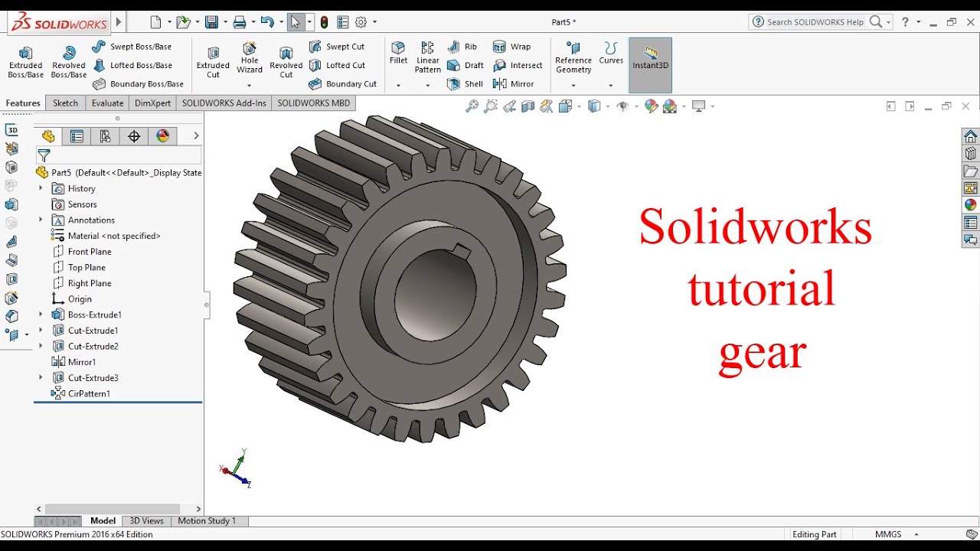Open the PropertyManager tab
This screenshot has width=980, height=551.
click(77, 136)
